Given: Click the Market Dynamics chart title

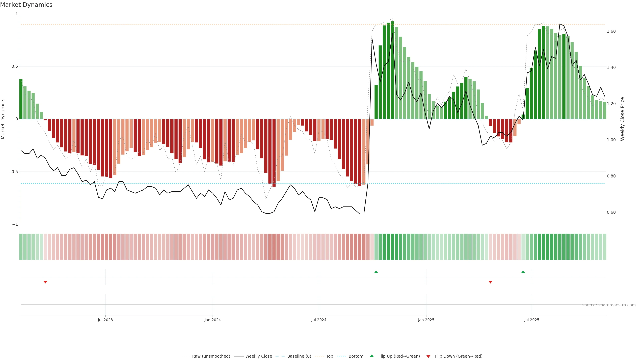Looking at the screenshot, I should coord(26,5).
